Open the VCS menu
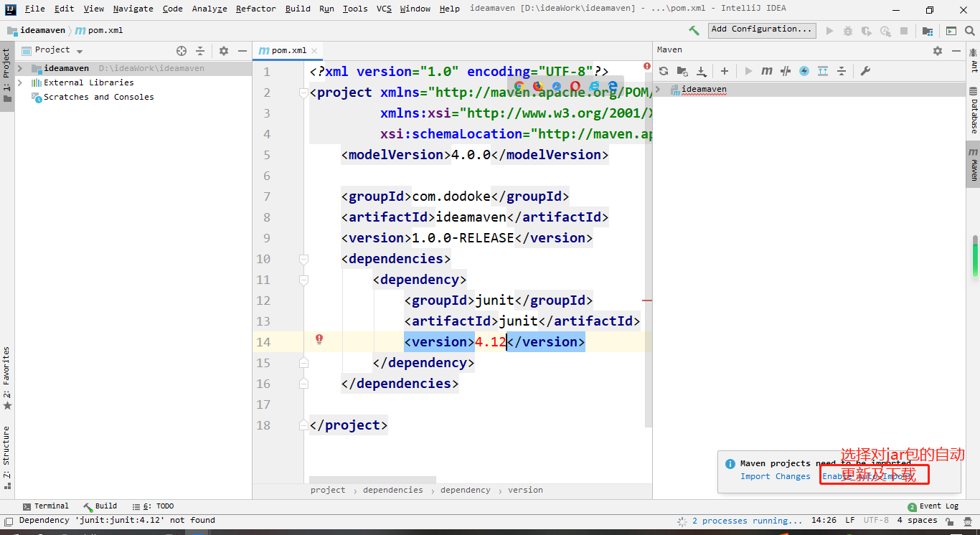 point(384,9)
